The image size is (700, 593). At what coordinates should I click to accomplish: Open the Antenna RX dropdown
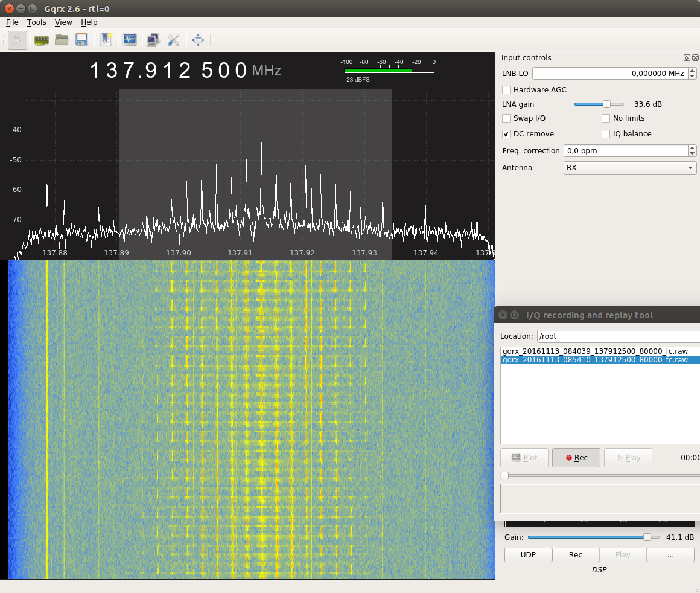[629, 168]
